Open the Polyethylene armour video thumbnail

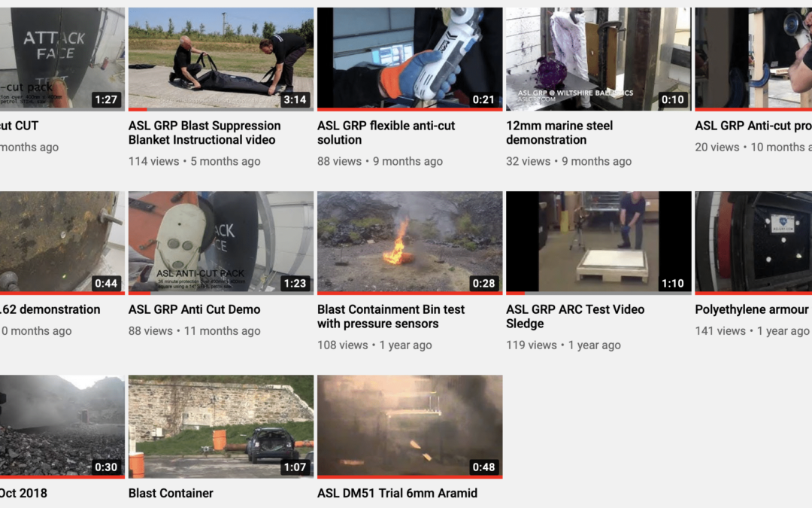coord(753,242)
